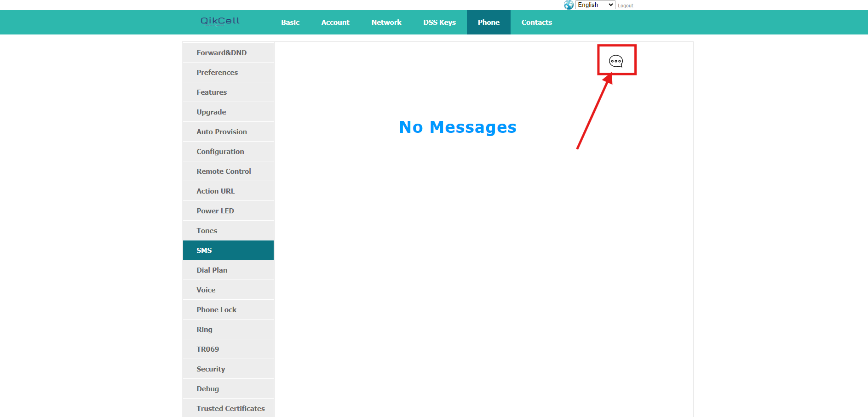This screenshot has height=417, width=868.
Task: Open Debug in the sidebar
Action: tap(228, 388)
